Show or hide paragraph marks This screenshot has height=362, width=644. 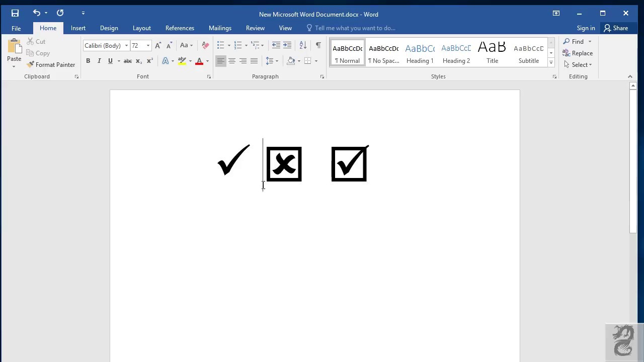click(x=318, y=45)
